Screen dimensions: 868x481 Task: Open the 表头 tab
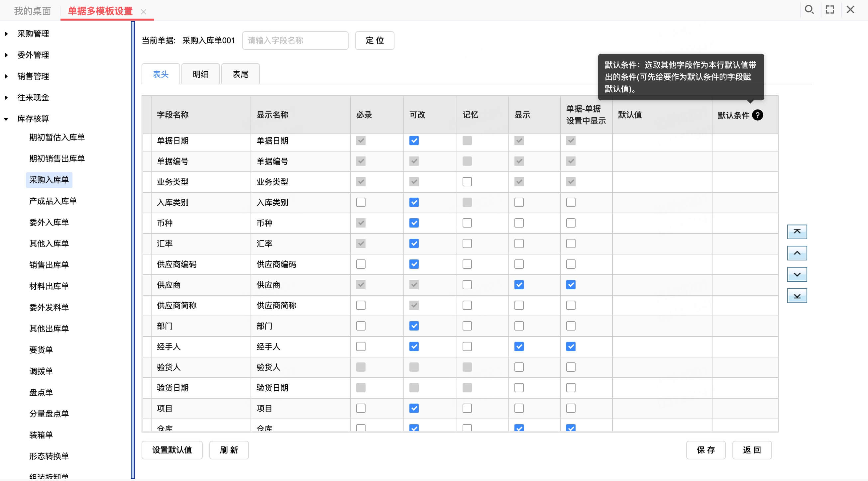click(161, 74)
